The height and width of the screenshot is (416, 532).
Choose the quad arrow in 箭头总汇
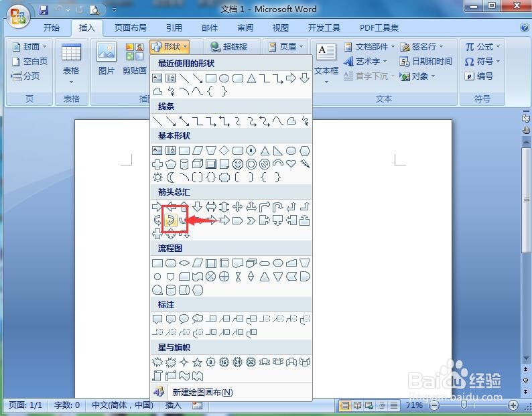(237, 206)
